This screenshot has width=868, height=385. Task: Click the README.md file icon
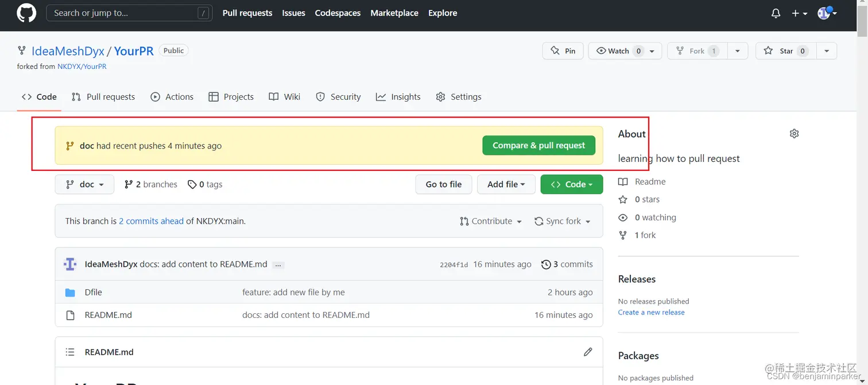pyautogui.click(x=70, y=315)
